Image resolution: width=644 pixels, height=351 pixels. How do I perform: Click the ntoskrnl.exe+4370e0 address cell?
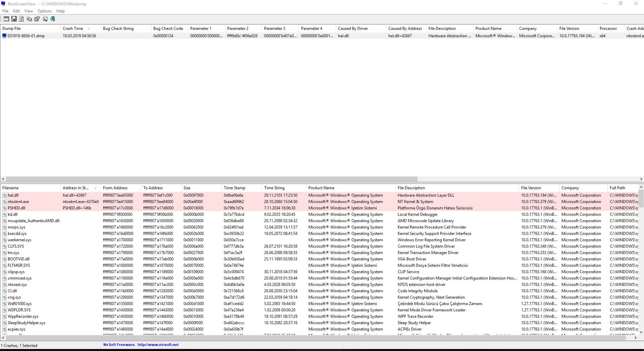tap(81, 202)
